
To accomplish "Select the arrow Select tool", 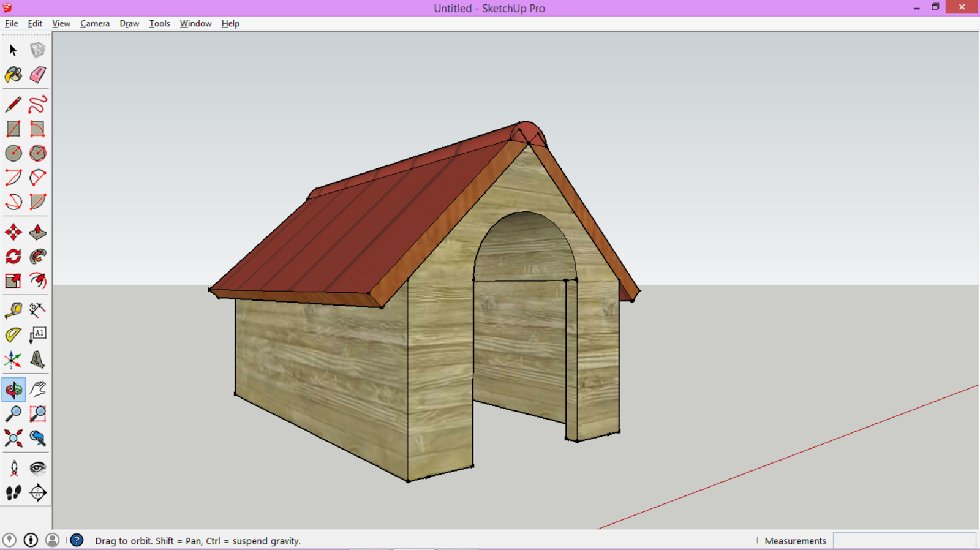I will click(x=13, y=50).
